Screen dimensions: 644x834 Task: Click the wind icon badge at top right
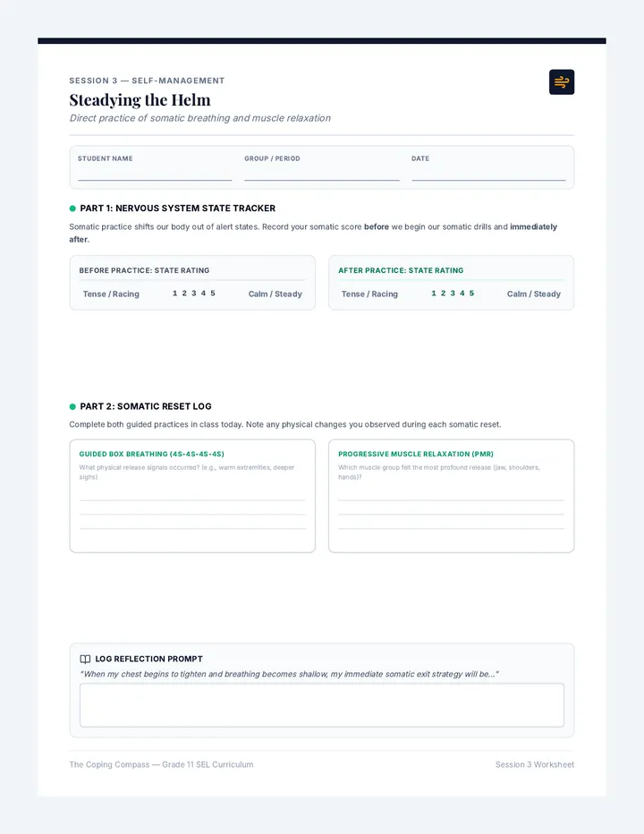562,82
